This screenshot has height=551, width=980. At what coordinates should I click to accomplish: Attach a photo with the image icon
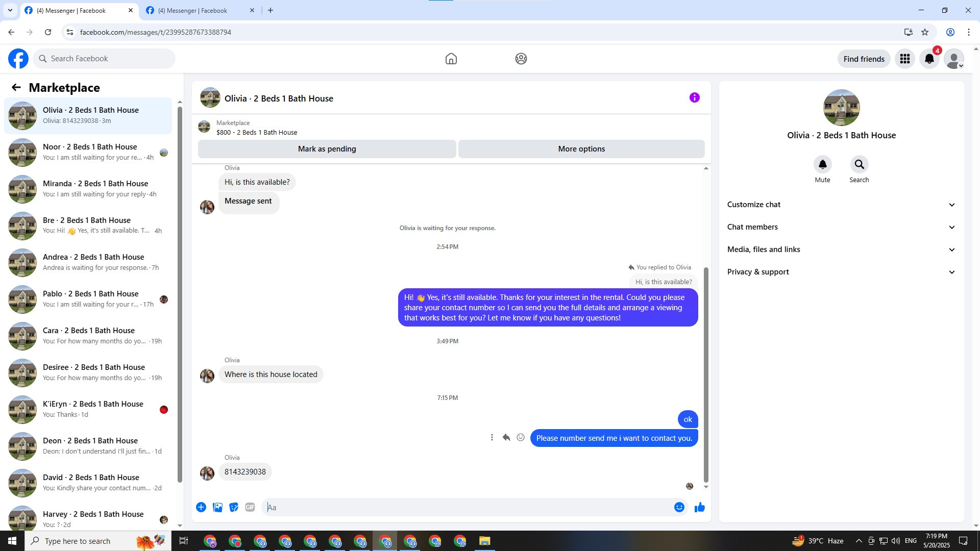point(217,507)
